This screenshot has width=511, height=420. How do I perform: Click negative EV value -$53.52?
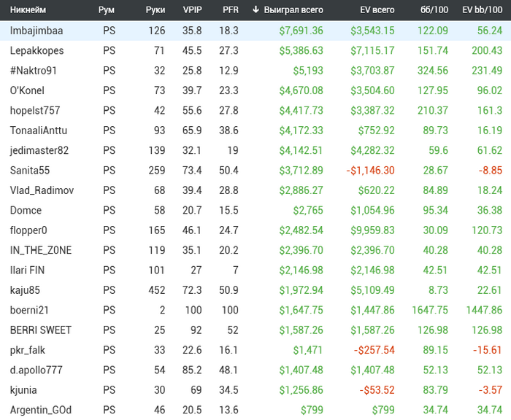[x=377, y=389]
